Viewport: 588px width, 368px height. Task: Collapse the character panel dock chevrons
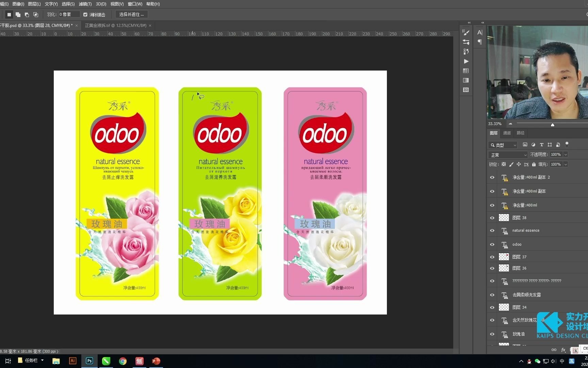click(x=483, y=22)
